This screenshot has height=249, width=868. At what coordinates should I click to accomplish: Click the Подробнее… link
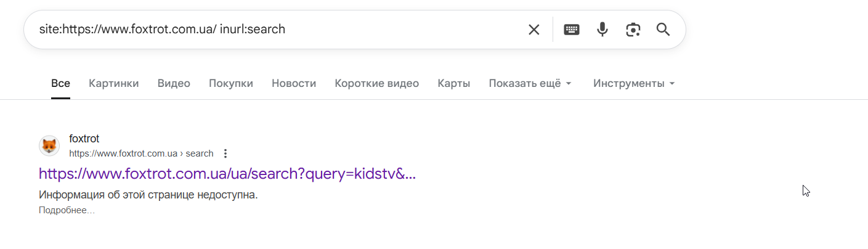(67, 211)
